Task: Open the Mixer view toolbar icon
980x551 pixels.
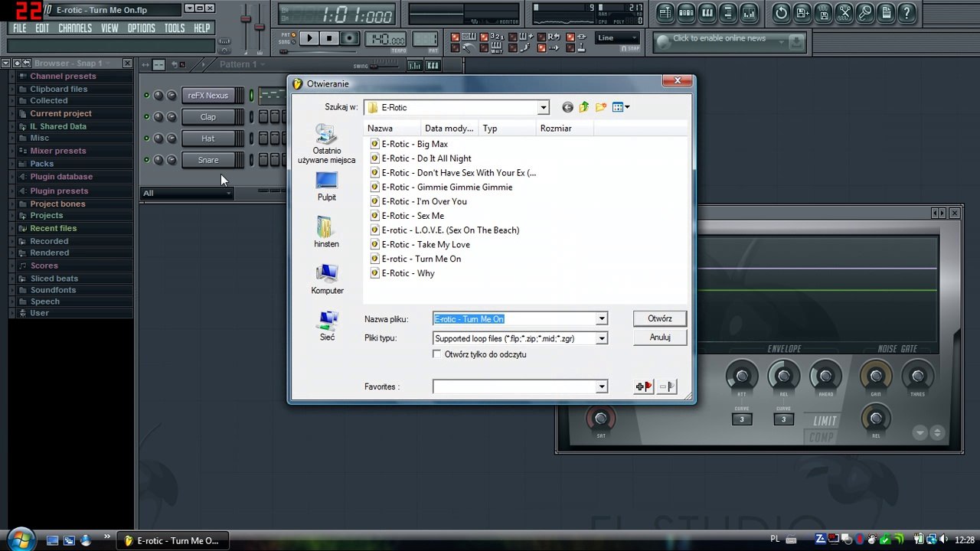Action: pyautogui.click(x=750, y=12)
